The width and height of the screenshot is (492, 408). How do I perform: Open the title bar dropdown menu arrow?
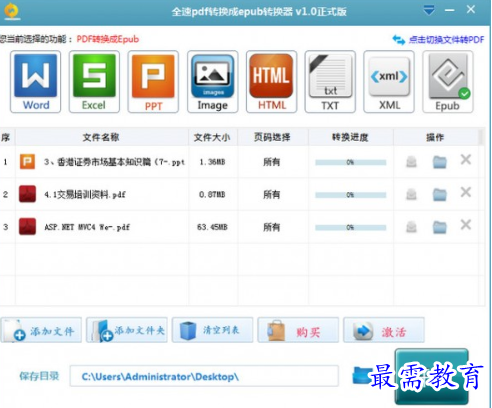[429, 11]
